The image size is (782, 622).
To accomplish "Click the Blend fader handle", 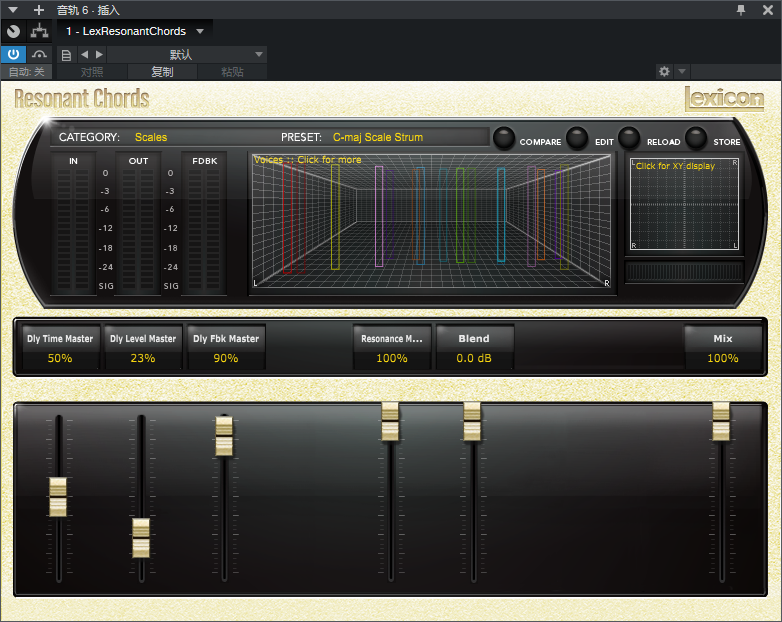I will pyautogui.click(x=472, y=422).
